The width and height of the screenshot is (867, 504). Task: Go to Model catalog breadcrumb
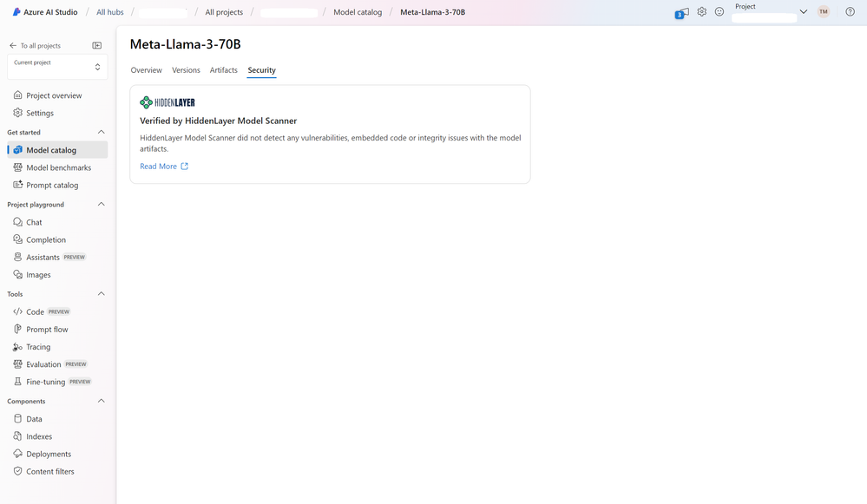coord(358,12)
